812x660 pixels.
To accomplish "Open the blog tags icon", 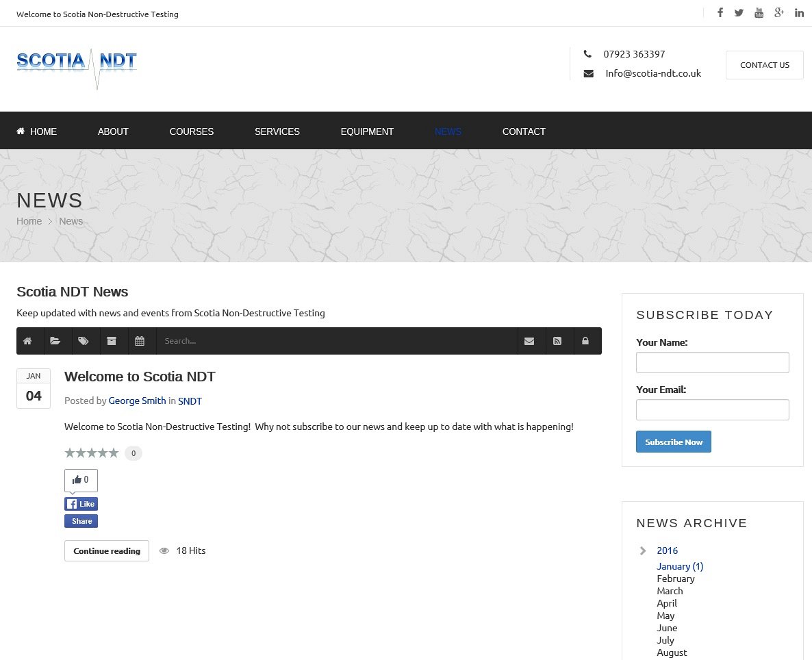I will 84,341.
